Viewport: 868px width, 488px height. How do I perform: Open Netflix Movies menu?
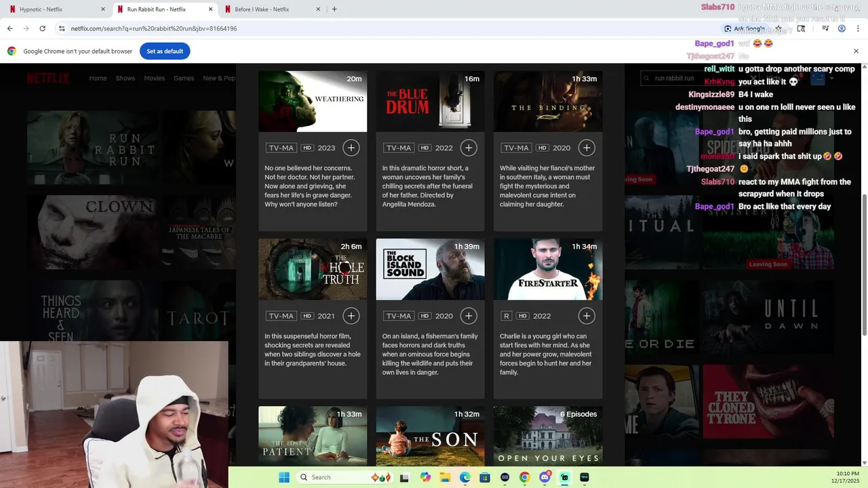(154, 78)
